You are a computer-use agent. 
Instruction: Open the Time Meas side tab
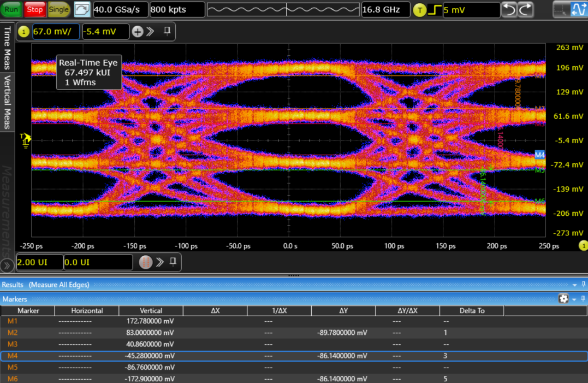point(7,48)
